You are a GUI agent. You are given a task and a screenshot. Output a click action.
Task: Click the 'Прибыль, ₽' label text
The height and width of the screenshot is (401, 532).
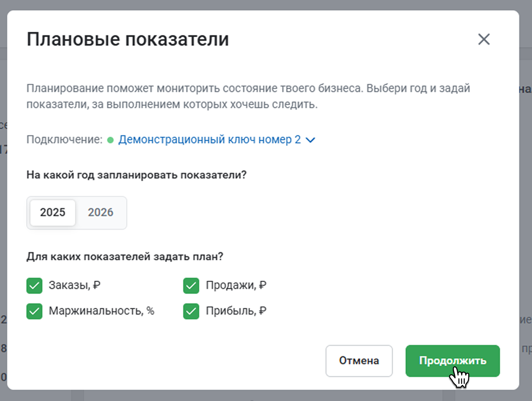coord(236,311)
